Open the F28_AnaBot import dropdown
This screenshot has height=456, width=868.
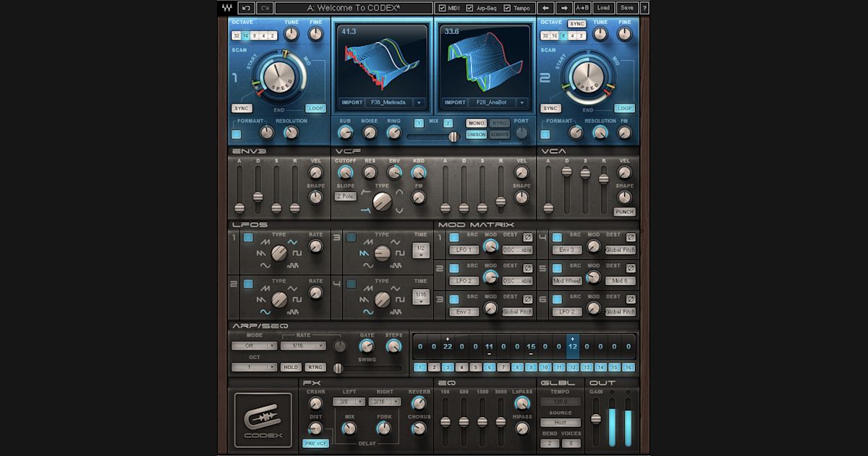pyautogui.click(x=522, y=103)
